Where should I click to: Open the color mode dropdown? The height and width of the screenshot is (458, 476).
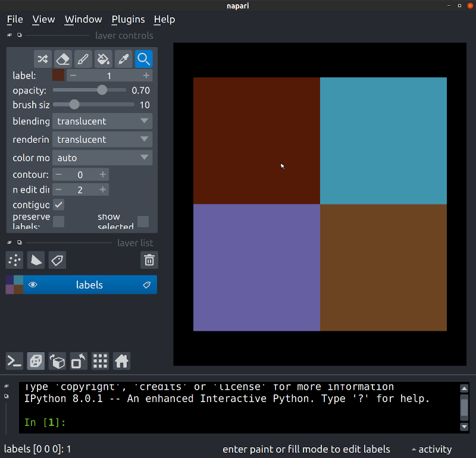102,158
